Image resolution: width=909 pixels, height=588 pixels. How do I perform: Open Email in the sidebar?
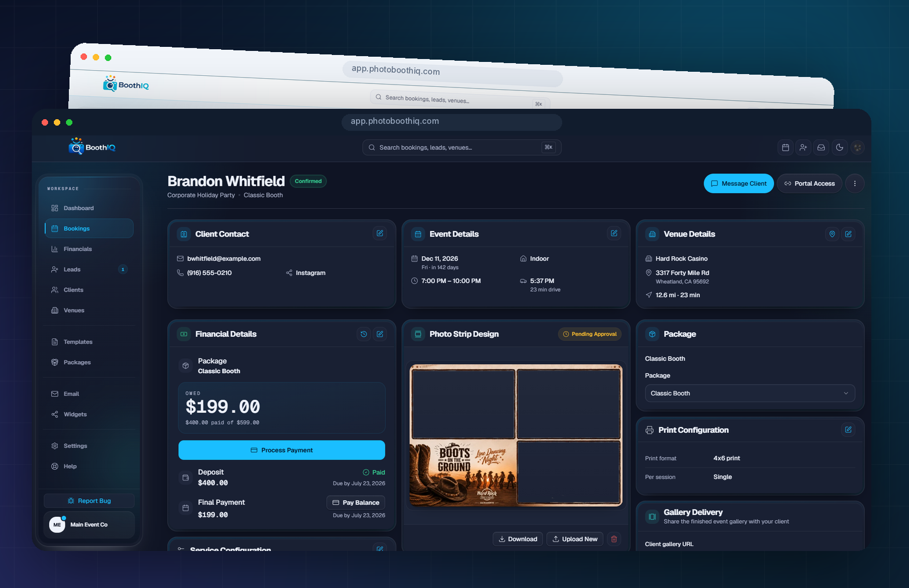click(89, 394)
